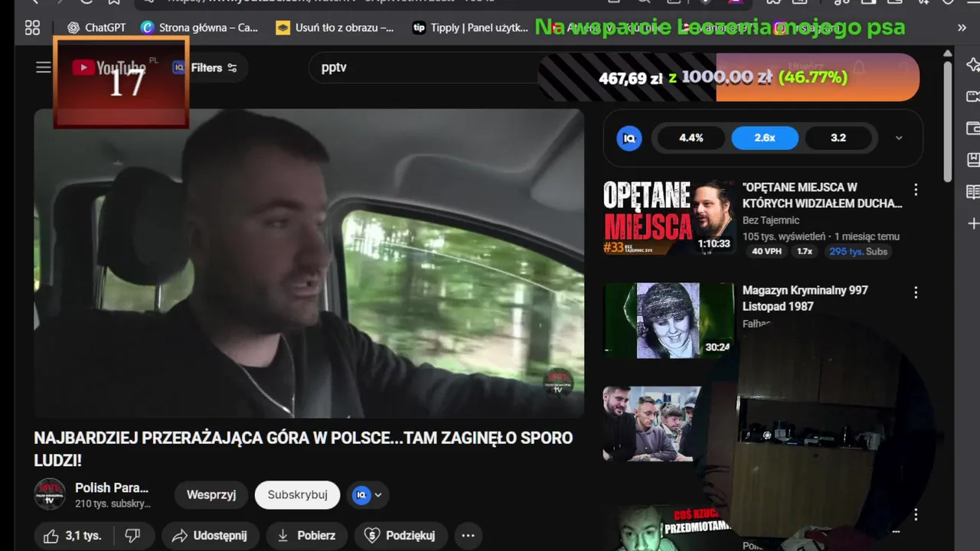Open the Bez Tajemnic channel name
980x551 pixels.
click(x=771, y=220)
